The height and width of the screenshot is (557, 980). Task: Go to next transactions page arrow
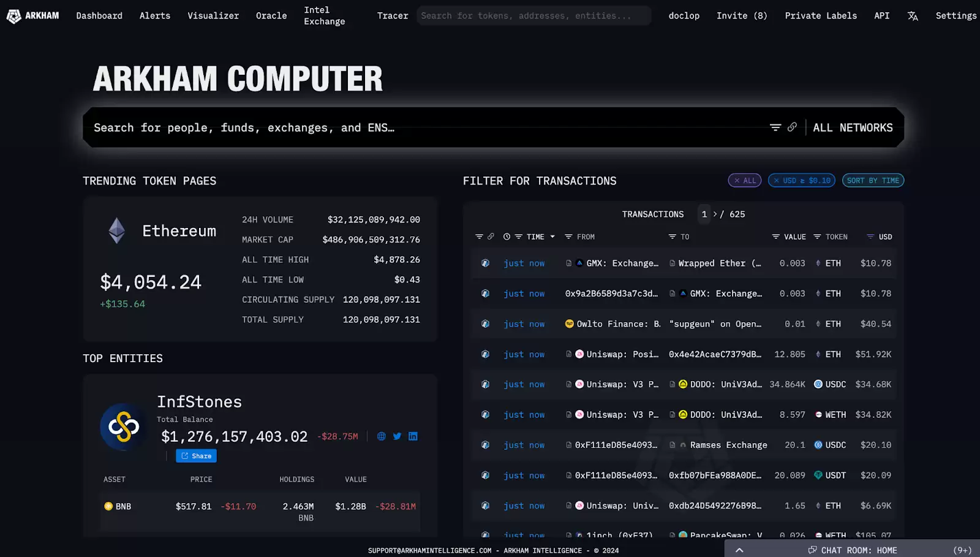click(715, 214)
